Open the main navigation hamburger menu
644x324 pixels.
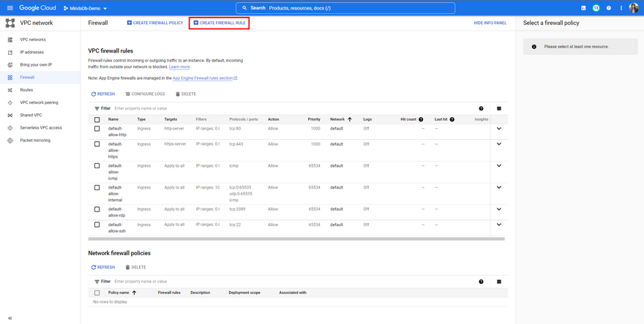pyautogui.click(x=10, y=8)
